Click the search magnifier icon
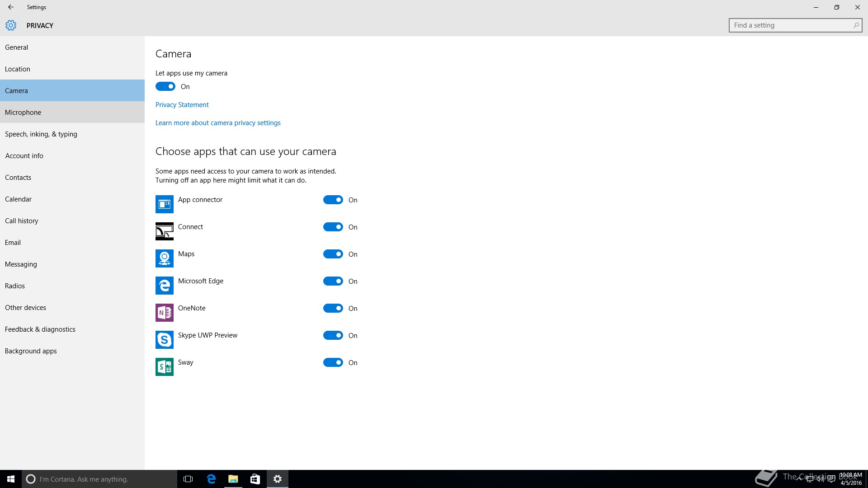This screenshot has width=868, height=488. (856, 25)
